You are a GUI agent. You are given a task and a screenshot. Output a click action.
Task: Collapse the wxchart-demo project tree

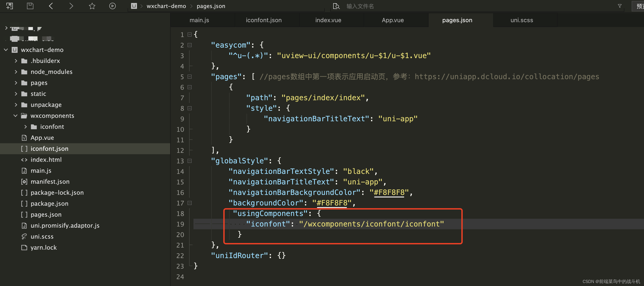(x=6, y=50)
